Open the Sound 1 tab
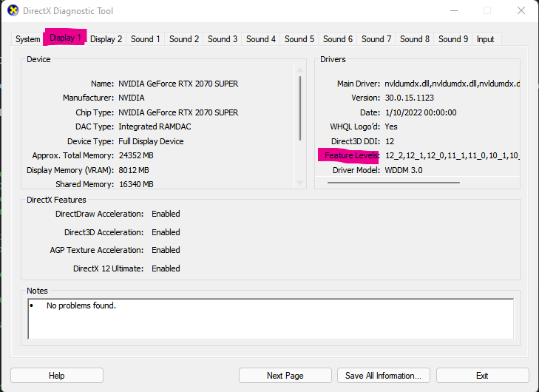This screenshot has height=392, width=539. 146,39
